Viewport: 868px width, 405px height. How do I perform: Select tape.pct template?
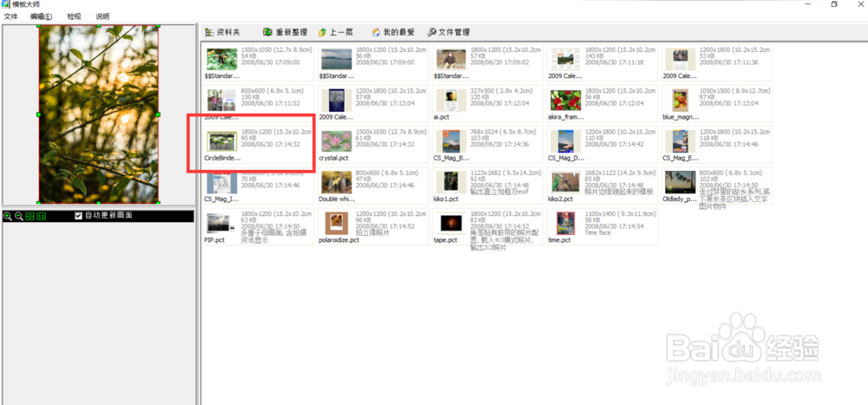tap(488, 227)
